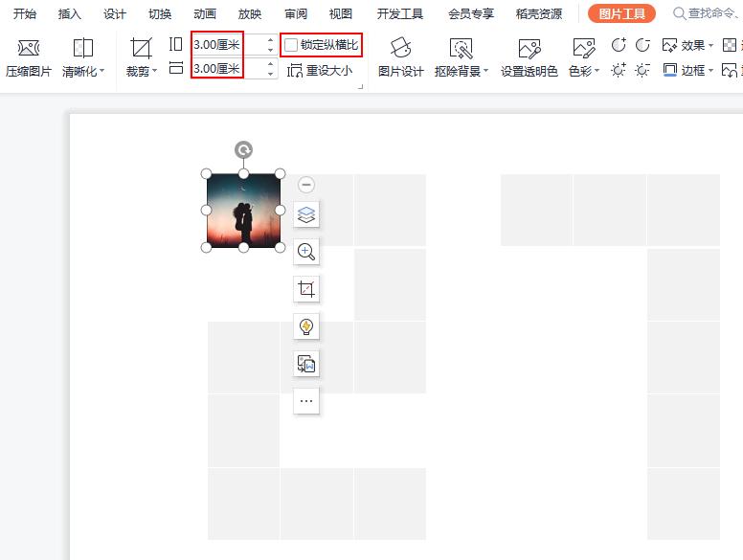The width and height of the screenshot is (743, 560).
Task: Open the 切换 transitions tab
Action: (x=160, y=13)
